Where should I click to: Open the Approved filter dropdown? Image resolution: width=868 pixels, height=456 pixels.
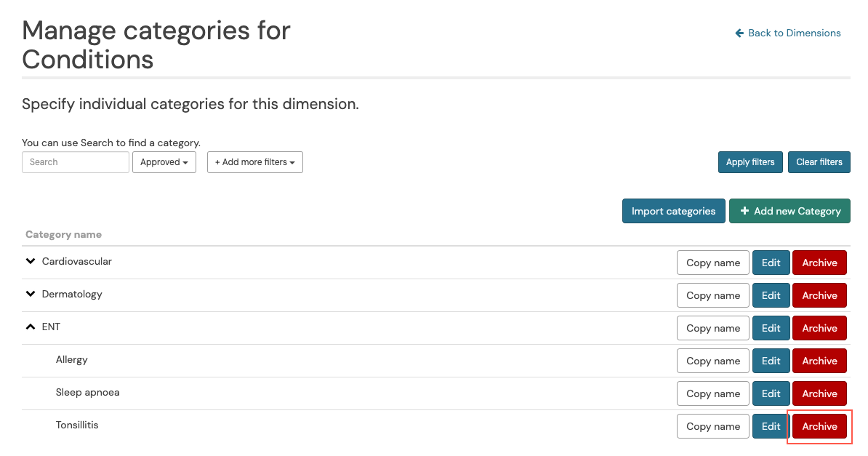(164, 161)
